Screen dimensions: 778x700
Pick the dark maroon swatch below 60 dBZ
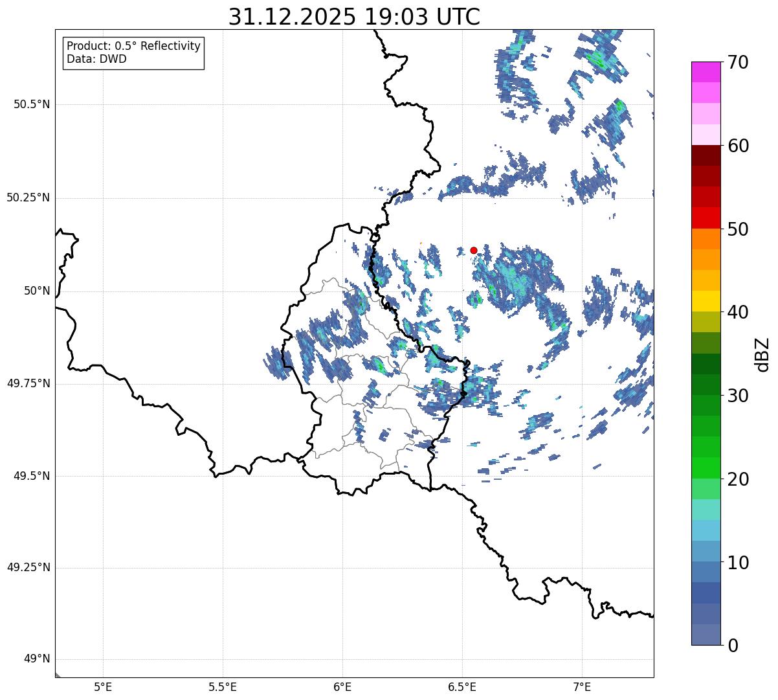(706, 155)
